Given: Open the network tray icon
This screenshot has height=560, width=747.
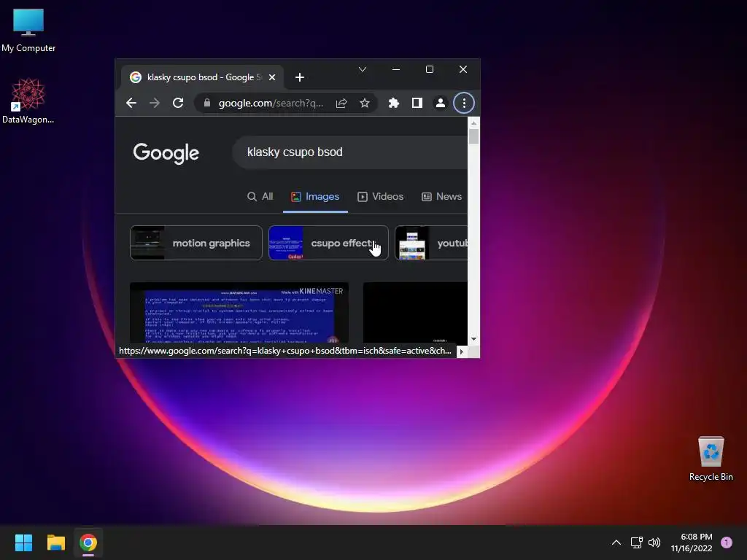Looking at the screenshot, I should 636,542.
